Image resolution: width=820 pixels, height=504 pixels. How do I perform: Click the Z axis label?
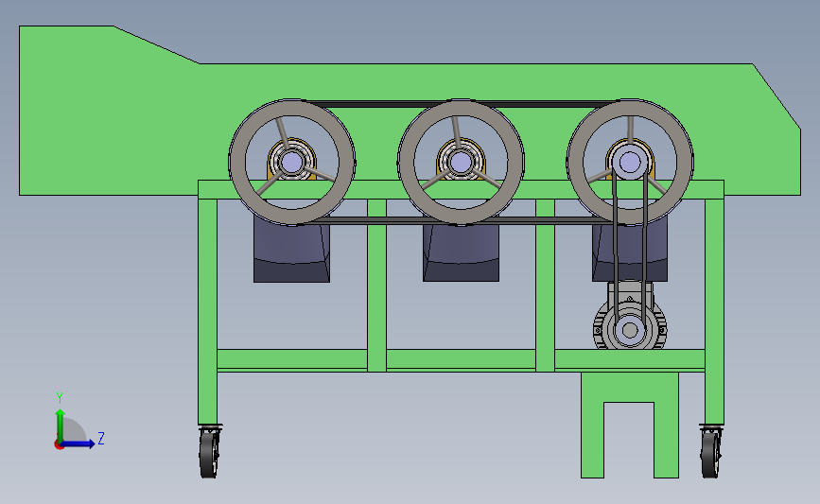click(101, 438)
